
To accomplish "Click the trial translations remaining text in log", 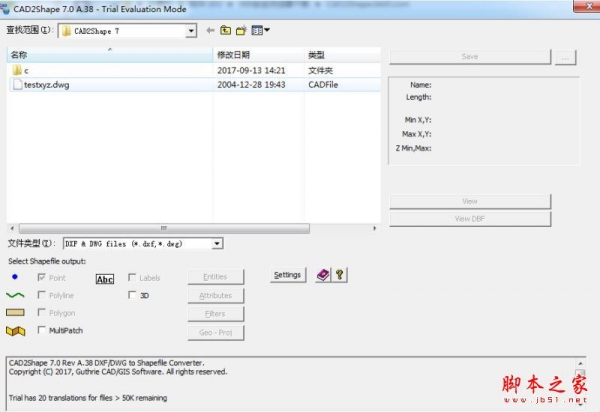I will tap(88, 398).
